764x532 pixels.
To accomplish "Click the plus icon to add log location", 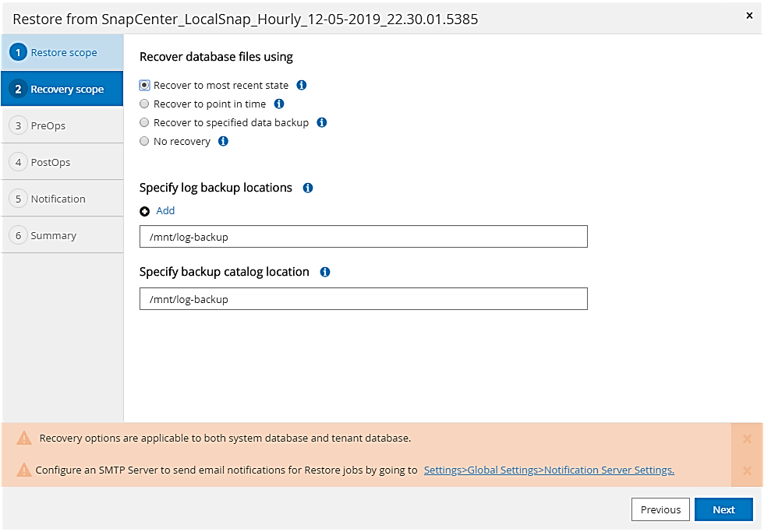I will tap(145, 211).
